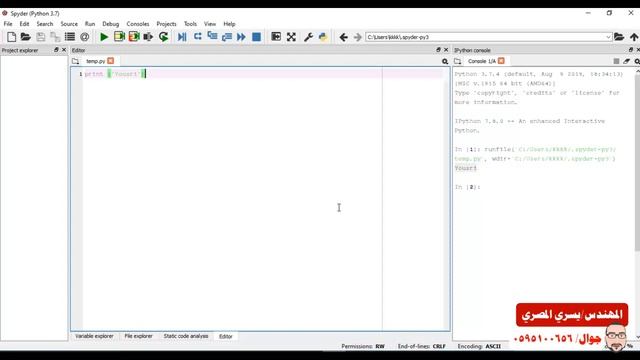Click the debugger Continue double-arrow icon
Viewport: 640px width, 360px height.
241,37
